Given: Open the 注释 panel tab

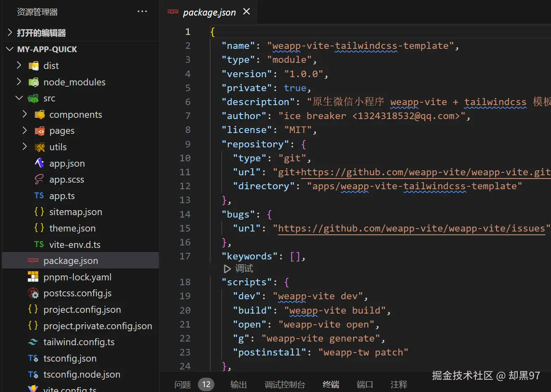Looking at the screenshot, I should pyautogui.click(x=399, y=385).
